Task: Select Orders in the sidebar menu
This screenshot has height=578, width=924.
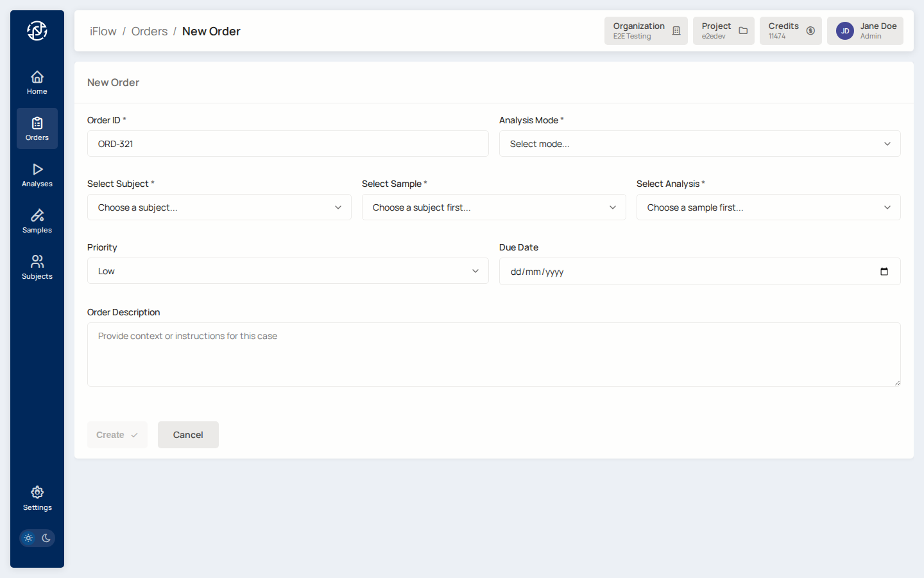Action: (x=37, y=128)
